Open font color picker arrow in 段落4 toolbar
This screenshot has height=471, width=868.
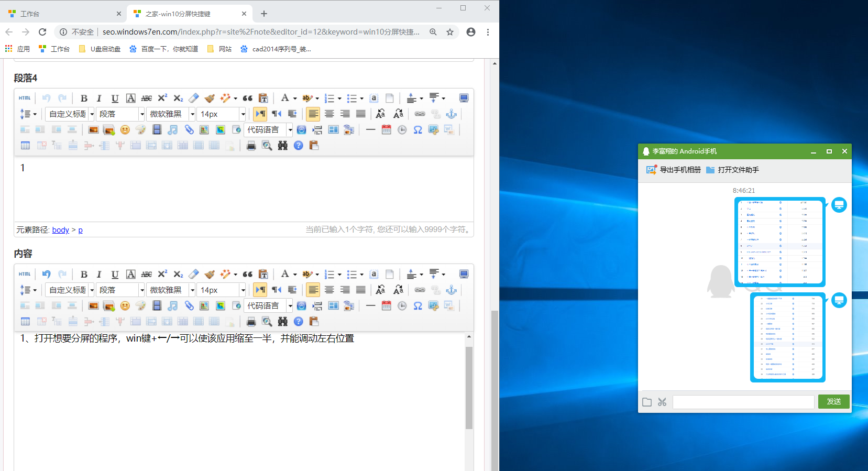click(x=295, y=98)
